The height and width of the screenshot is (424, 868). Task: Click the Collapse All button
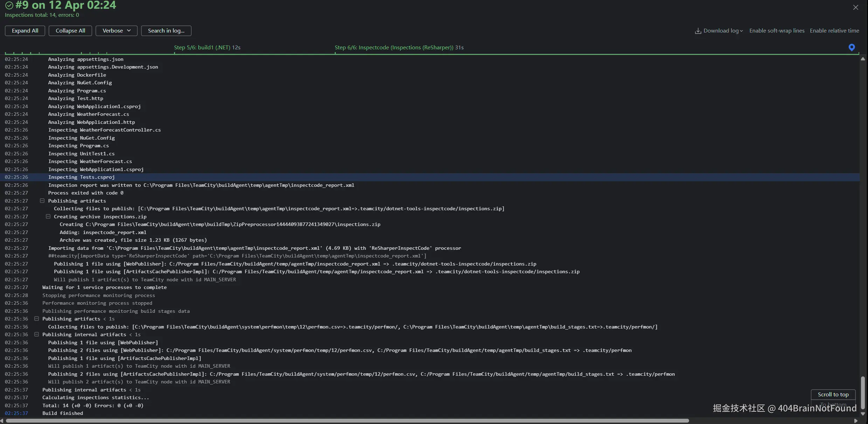(x=70, y=31)
